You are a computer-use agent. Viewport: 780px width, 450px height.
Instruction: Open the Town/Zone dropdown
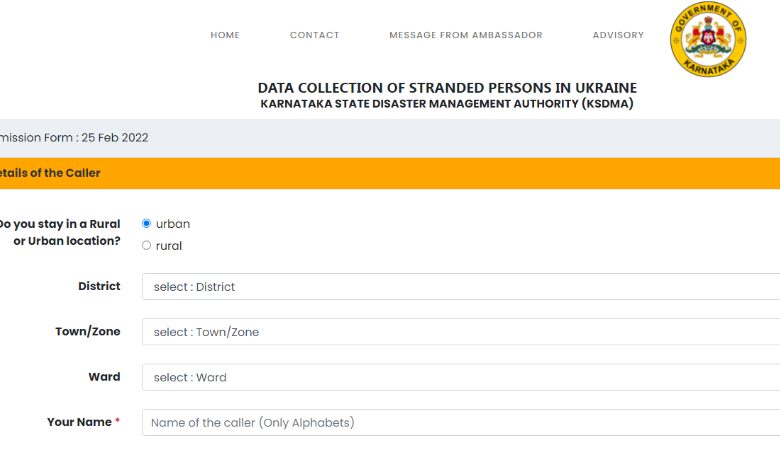point(461,332)
